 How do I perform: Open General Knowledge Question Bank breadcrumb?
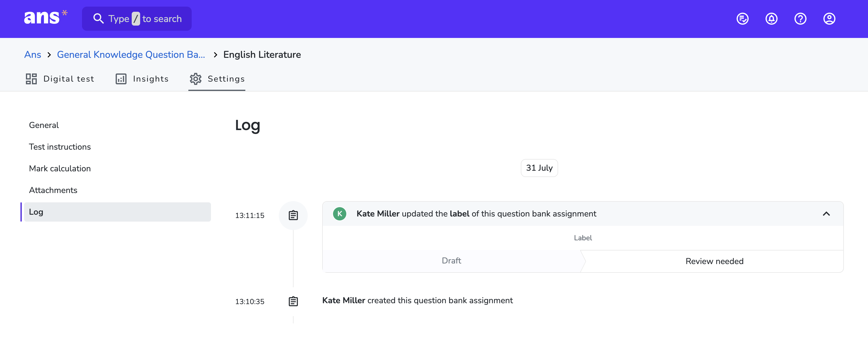coord(131,54)
